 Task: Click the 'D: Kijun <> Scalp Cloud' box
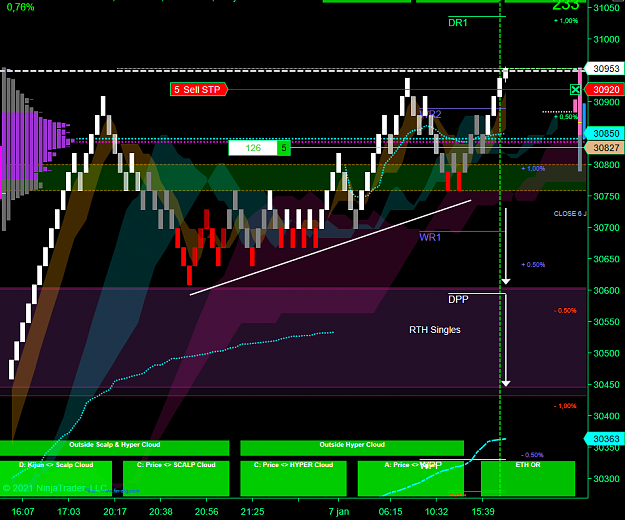tap(56, 478)
